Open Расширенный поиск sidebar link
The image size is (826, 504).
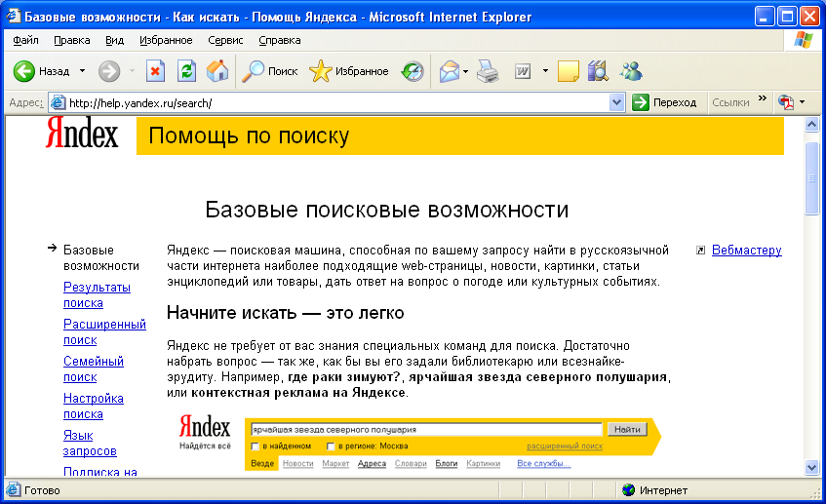[x=104, y=331]
